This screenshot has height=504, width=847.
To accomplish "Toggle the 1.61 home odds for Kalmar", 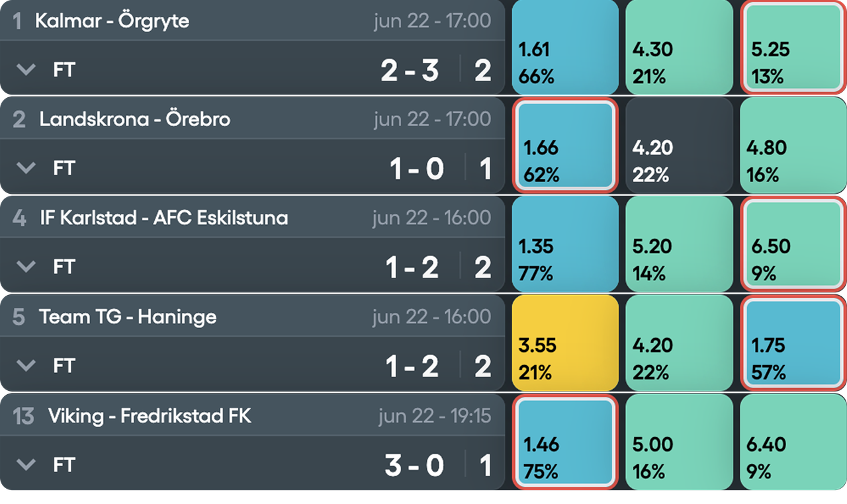I will point(565,46).
